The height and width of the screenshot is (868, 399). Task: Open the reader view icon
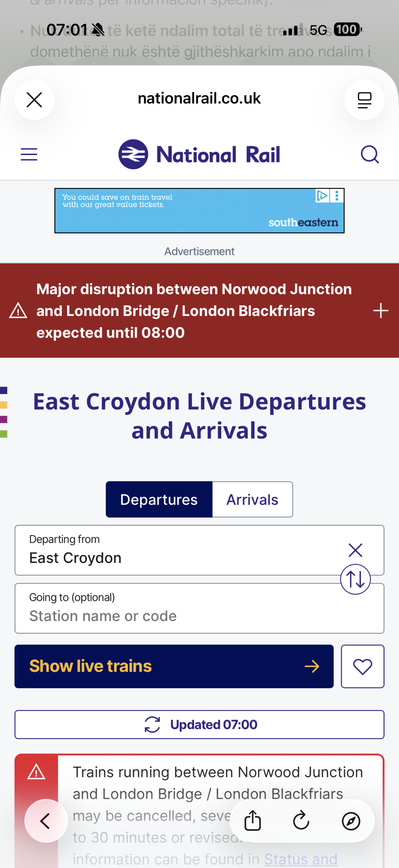click(364, 100)
